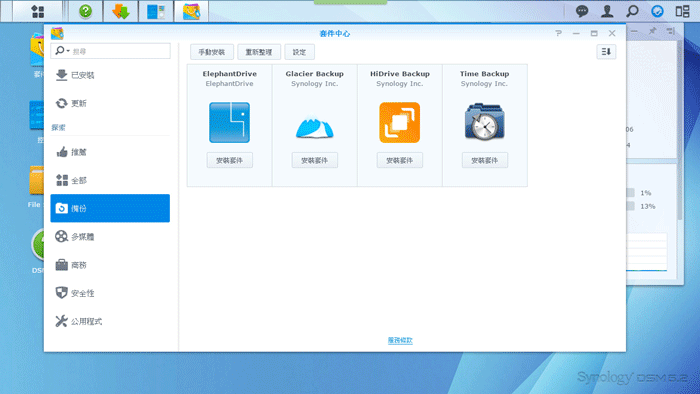Select the 安全性 security category
The height and width of the screenshot is (394, 700).
click(110, 293)
